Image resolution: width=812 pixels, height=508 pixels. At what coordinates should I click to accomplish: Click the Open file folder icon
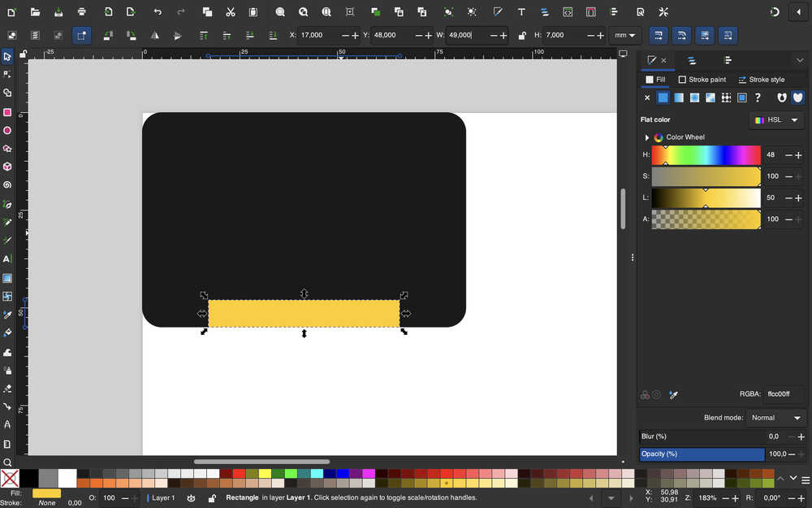(35, 12)
